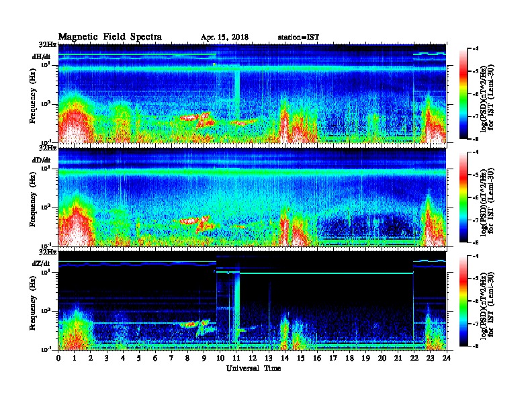Click the hour "17" tick label on time axis
The width and height of the screenshot is (532, 411).
tap(334, 359)
